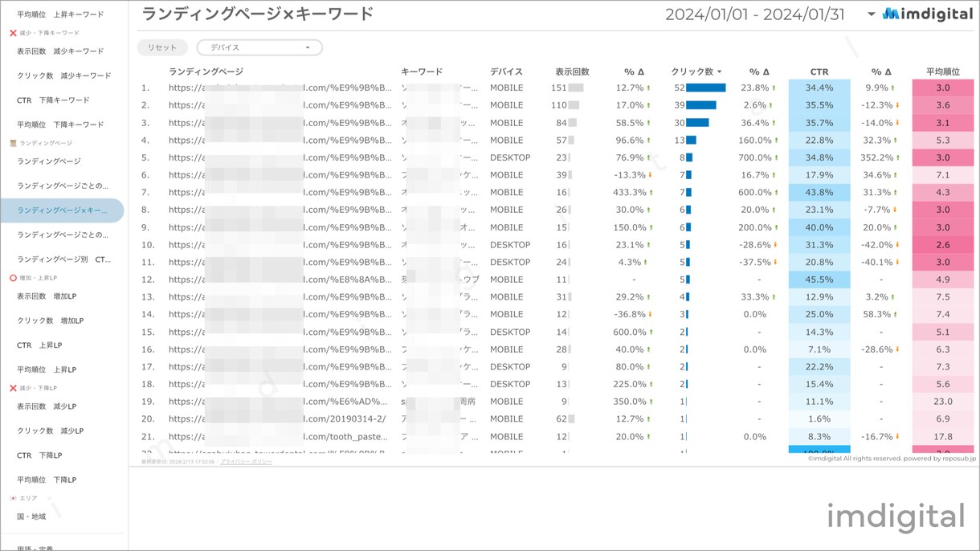Click the sort arrow next to クリック数
The height and width of the screenshot is (551, 980).
[x=719, y=72]
